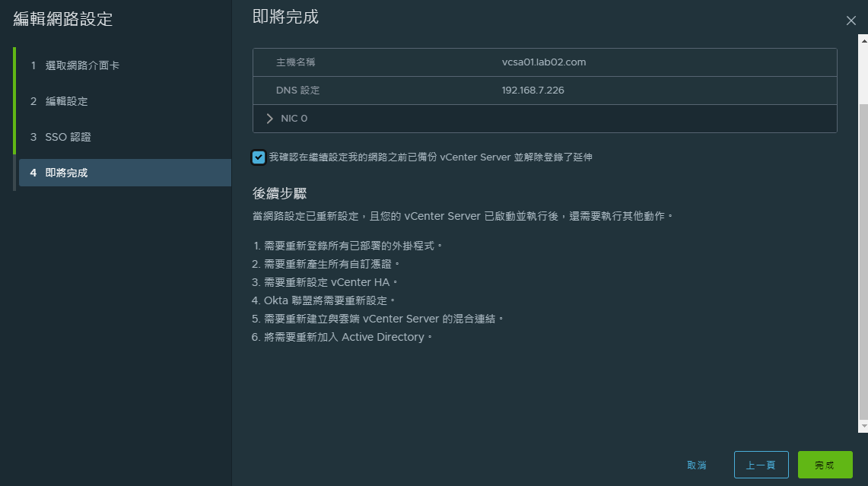
Task: Click the 即將完成 page title
Action: [285, 17]
